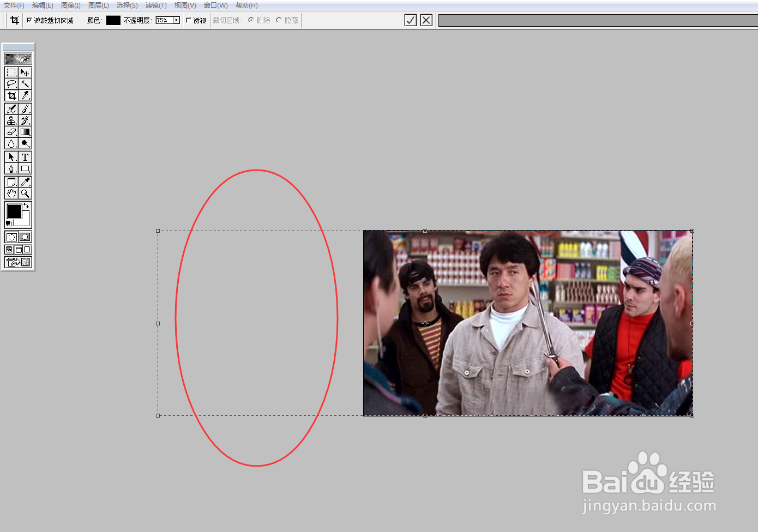Viewport: 758px width, 532px height.
Task: Open the 不透明度 opacity slider arrow
Action: pos(176,20)
